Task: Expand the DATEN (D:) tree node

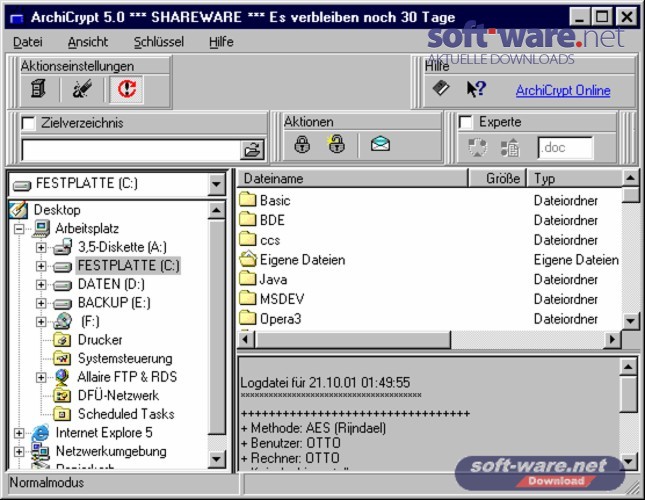Action: click(41, 285)
